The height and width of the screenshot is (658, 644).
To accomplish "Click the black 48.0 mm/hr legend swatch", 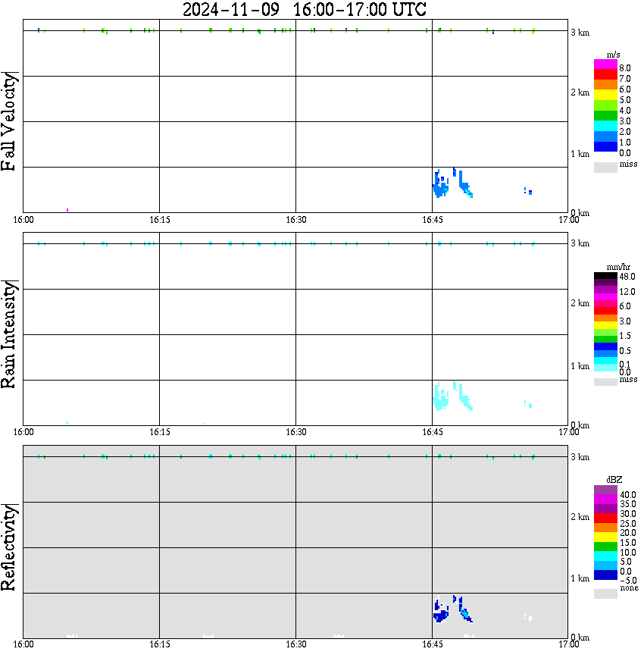I will point(605,276).
